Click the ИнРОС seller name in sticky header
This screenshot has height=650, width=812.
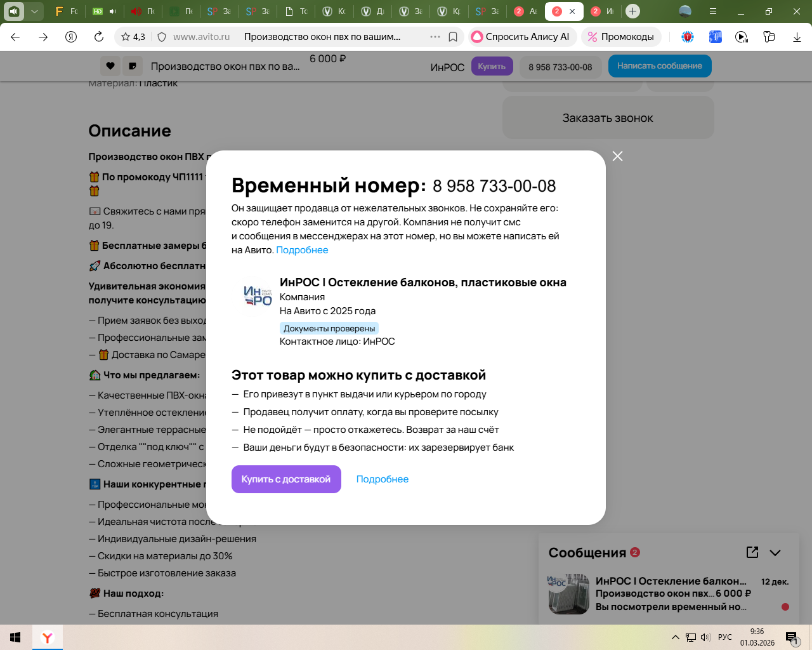coord(447,67)
